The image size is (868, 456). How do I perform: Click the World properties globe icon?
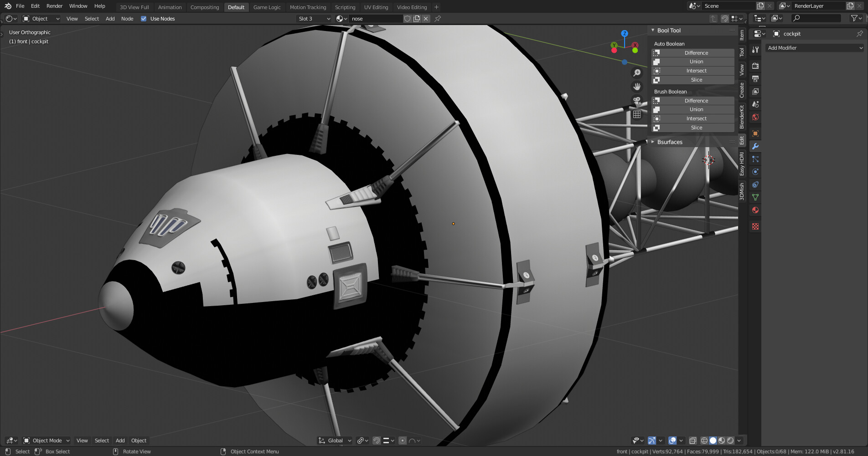click(755, 117)
